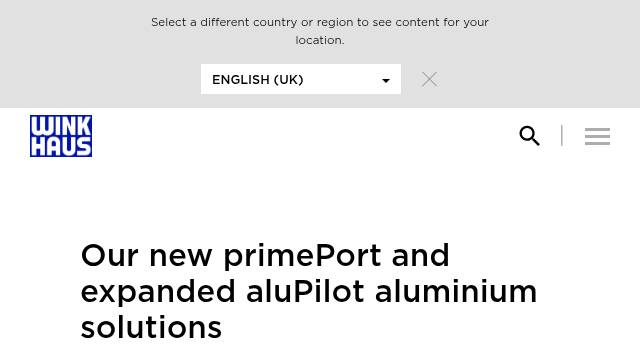Select the ENGLISH (UK) label text

tap(258, 80)
